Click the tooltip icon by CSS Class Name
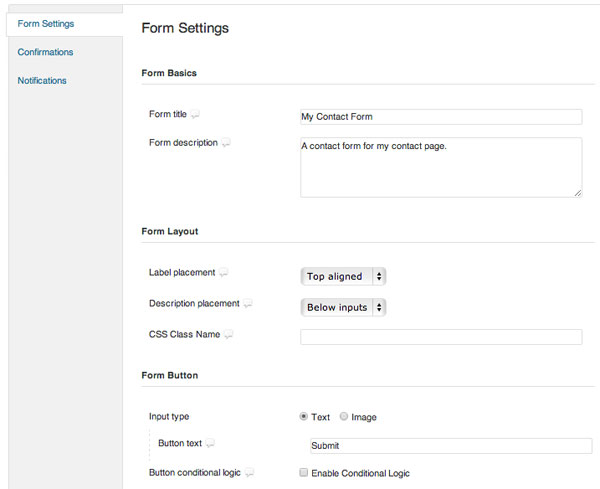 click(228, 334)
